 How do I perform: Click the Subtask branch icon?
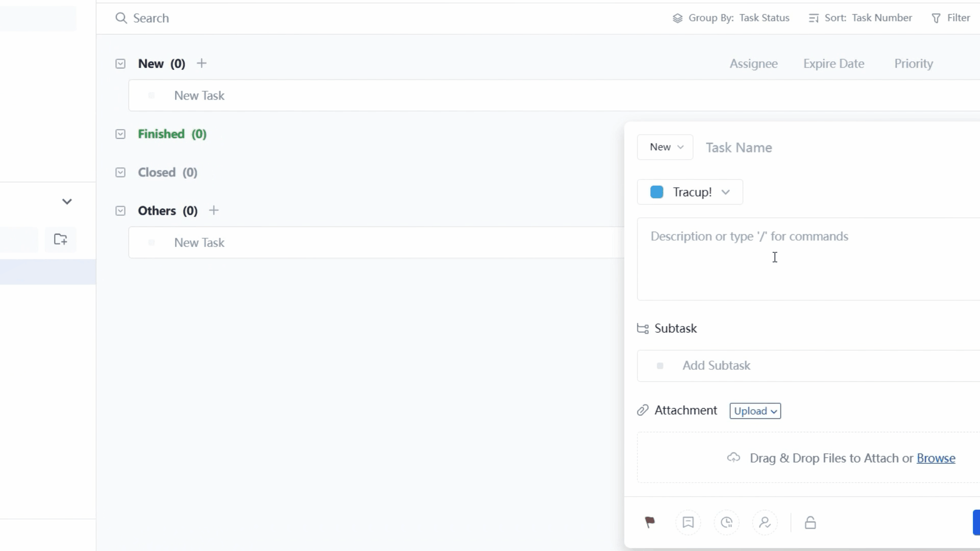tap(643, 329)
